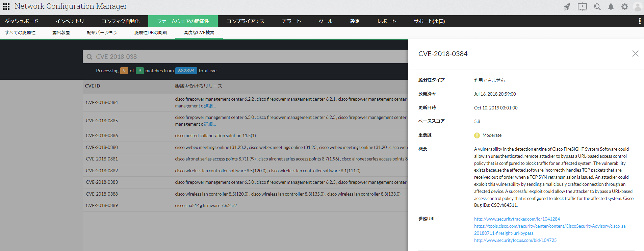Switch to 配布バージョン sub-tab
Screen dimensions: 644x251
tap(102, 33)
